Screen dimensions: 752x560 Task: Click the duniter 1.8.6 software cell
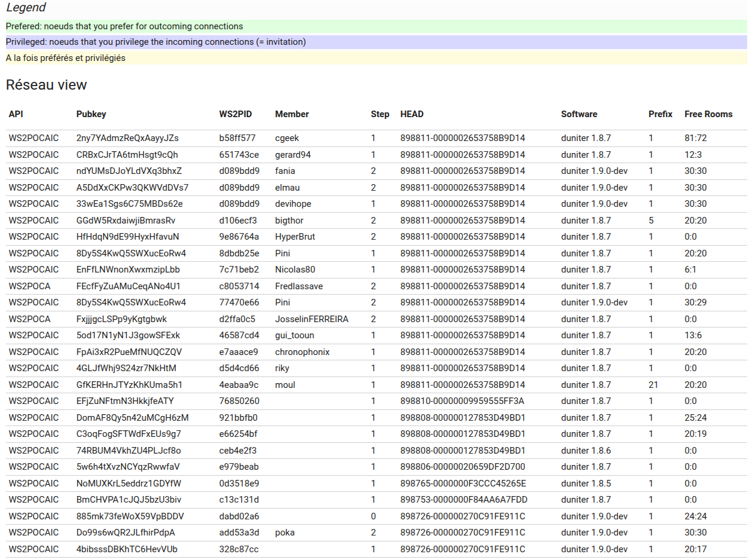point(586,451)
